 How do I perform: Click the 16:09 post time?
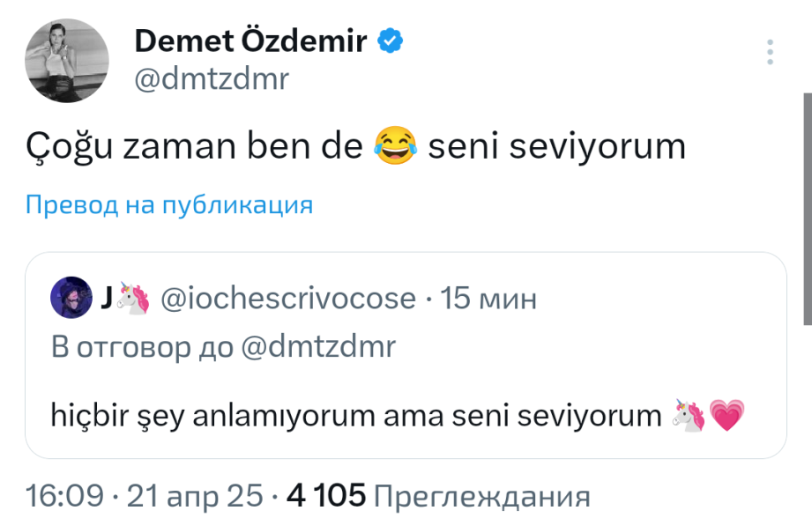coord(62,496)
